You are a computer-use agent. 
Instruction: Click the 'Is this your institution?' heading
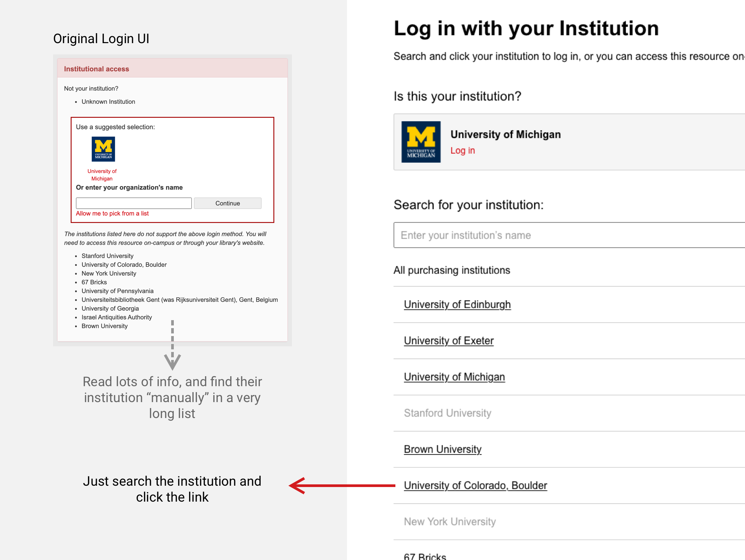[x=457, y=96]
